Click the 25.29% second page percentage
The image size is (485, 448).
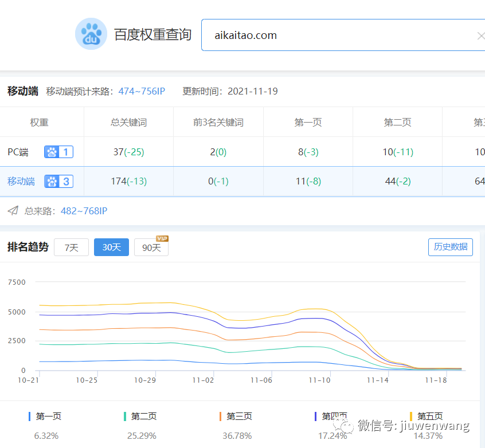click(142, 435)
